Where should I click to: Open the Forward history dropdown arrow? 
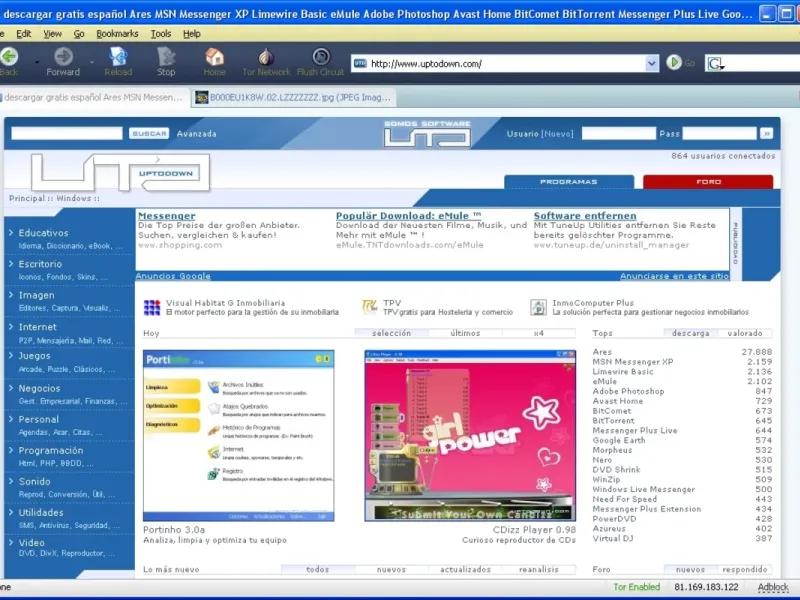(x=92, y=62)
